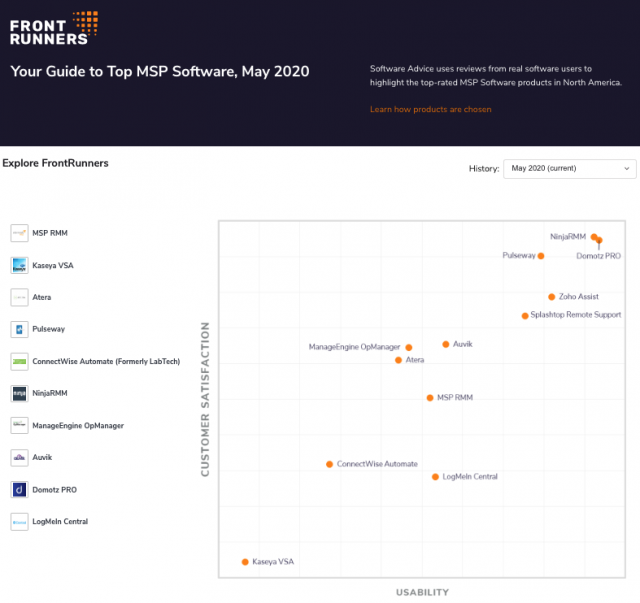640x603 pixels.
Task: Click the Domotz PRO chart label
Action: pyautogui.click(x=598, y=256)
